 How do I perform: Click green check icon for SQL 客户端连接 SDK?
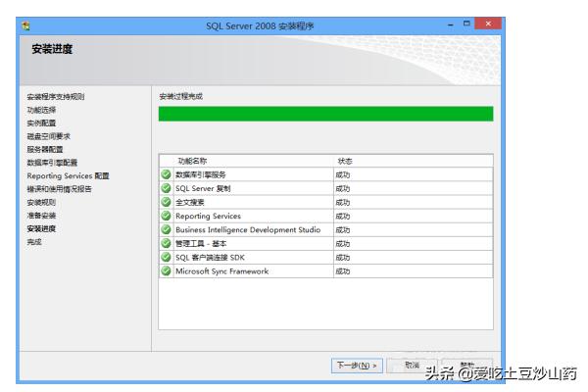click(x=166, y=257)
